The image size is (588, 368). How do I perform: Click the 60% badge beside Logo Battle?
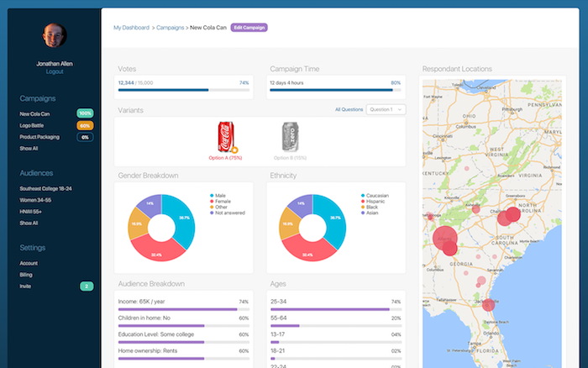(x=85, y=125)
